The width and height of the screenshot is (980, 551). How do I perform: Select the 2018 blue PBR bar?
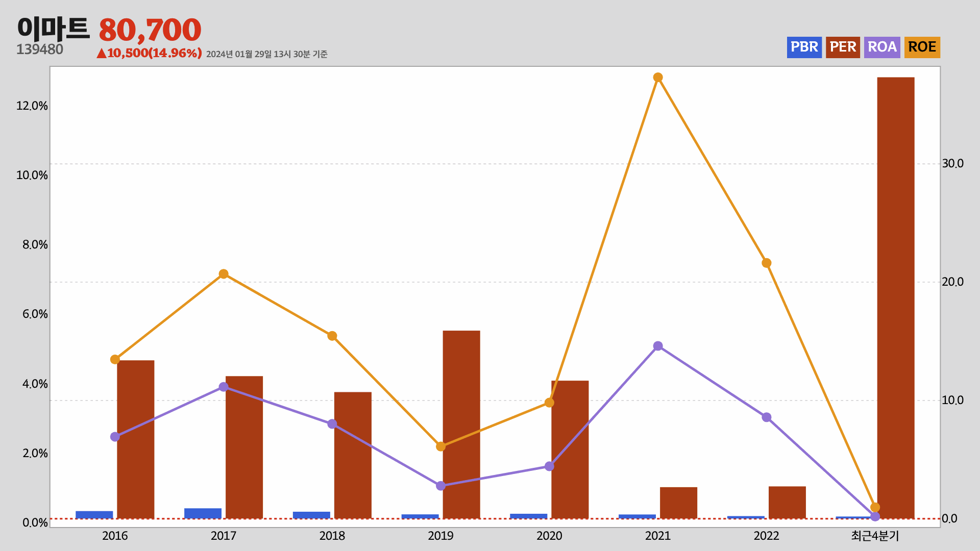311,515
